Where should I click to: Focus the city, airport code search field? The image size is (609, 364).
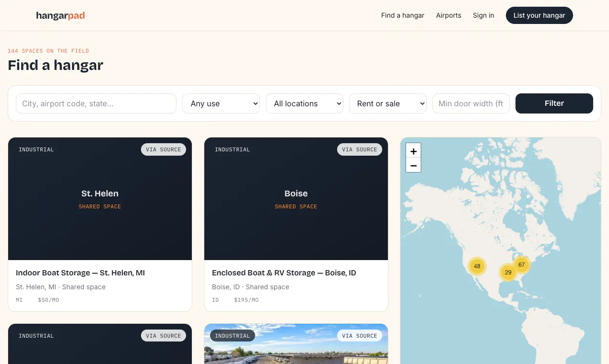click(96, 103)
